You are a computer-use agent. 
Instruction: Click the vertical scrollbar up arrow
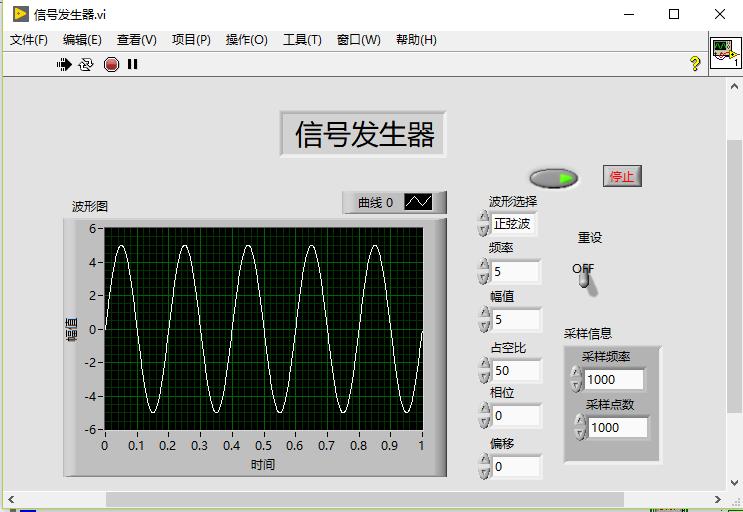[x=734, y=86]
